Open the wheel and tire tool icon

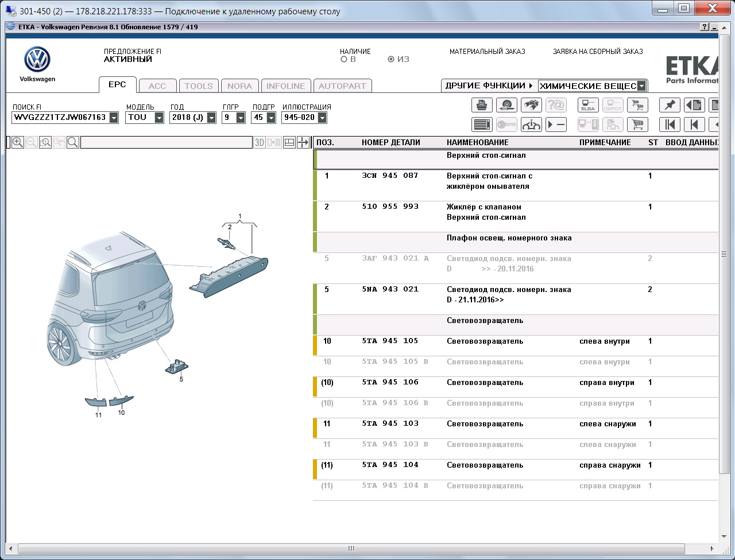point(506,105)
